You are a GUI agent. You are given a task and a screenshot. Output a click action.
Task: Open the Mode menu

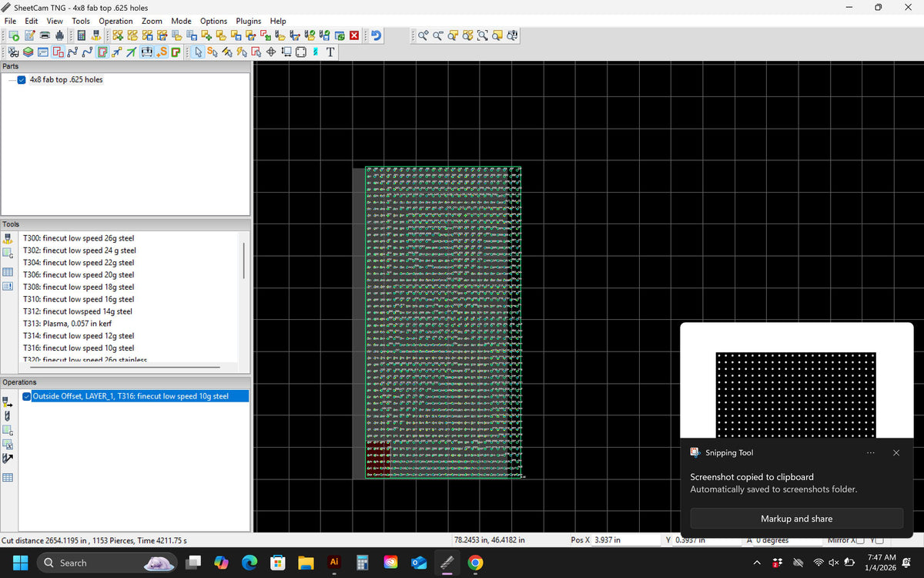click(x=181, y=21)
